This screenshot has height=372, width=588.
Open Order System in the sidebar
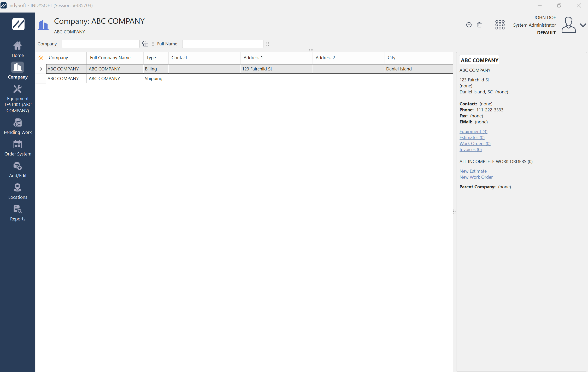tap(17, 148)
